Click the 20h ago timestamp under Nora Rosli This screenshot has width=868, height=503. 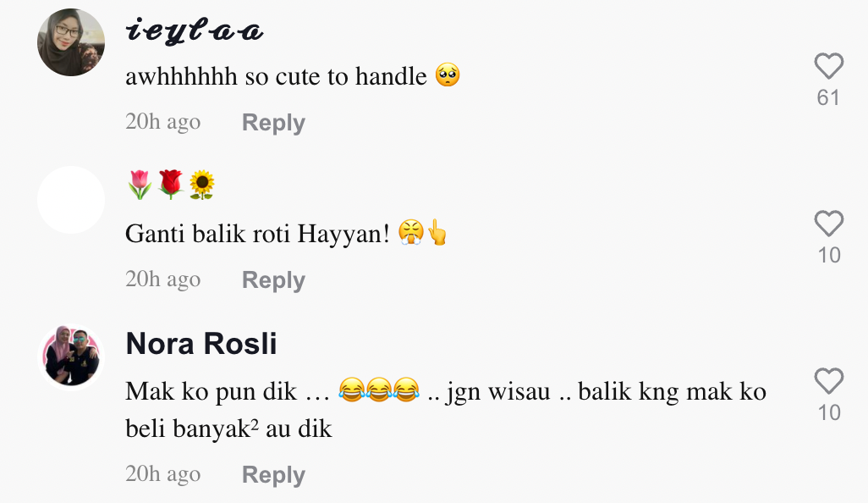[x=162, y=473]
